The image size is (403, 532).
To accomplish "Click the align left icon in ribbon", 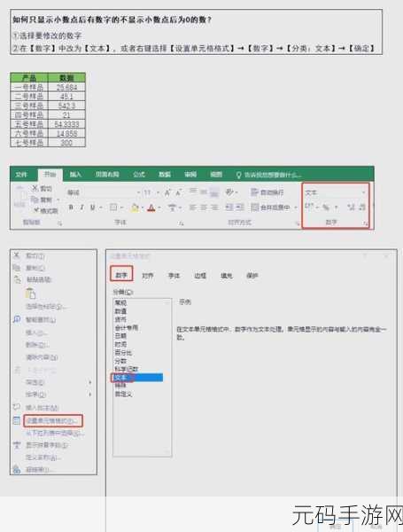I will [x=192, y=207].
